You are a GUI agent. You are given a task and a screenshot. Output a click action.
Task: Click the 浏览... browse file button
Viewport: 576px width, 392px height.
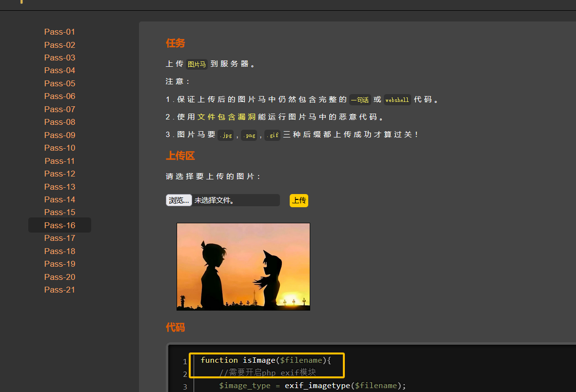point(179,200)
